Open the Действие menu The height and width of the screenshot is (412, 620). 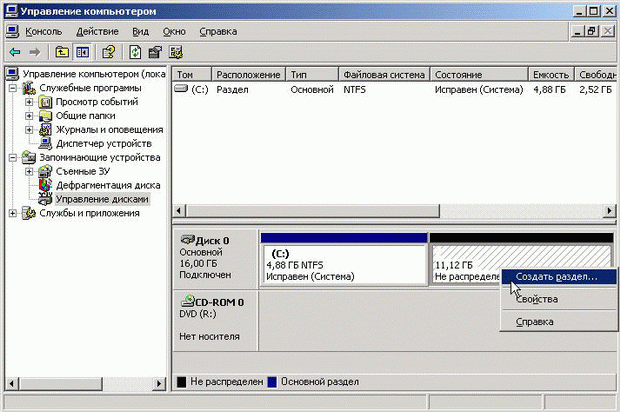(97, 32)
